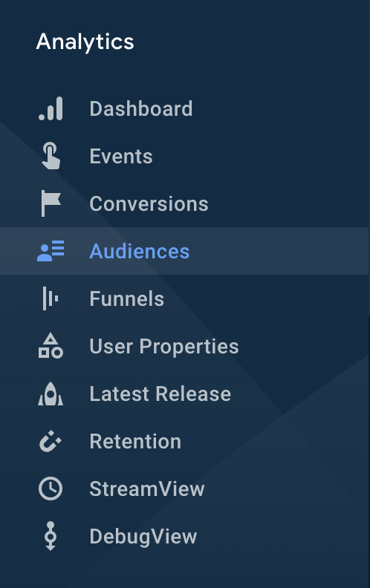
Task: Select the Events tap-hand icon
Action: pos(51,156)
